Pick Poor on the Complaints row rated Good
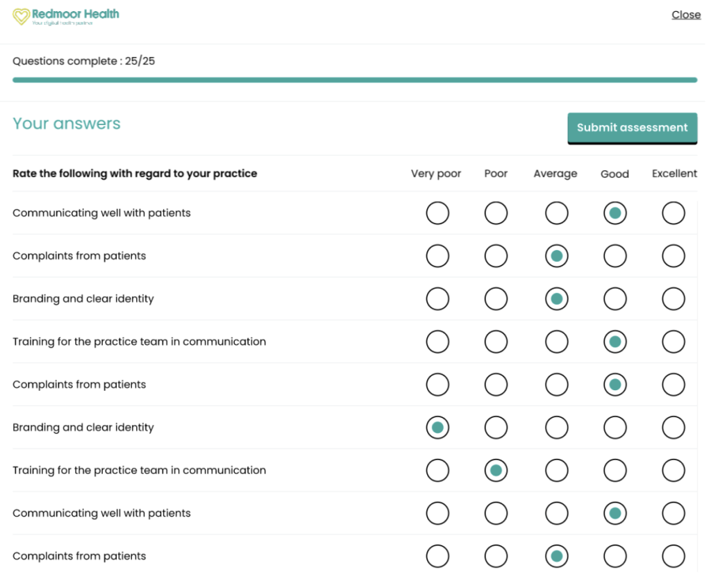The width and height of the screenshot is (711, 588). pyautogui.click(x=496, y=385)
